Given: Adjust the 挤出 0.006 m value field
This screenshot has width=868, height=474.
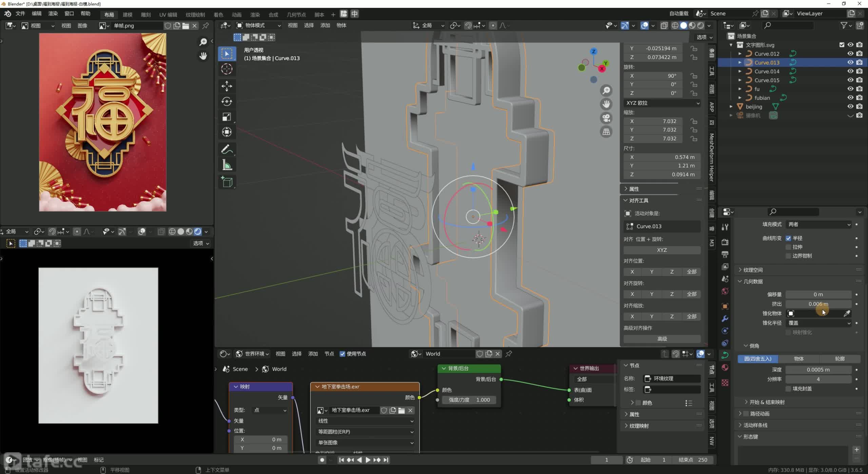Looking at the screenshot, I should coord(818,304).
